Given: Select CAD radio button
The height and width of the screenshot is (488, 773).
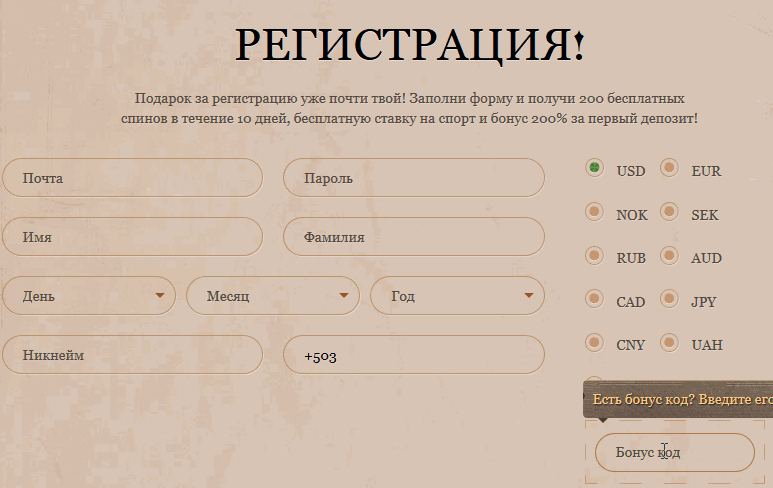Looking at the screenshot, I should [x=595, y=299].
